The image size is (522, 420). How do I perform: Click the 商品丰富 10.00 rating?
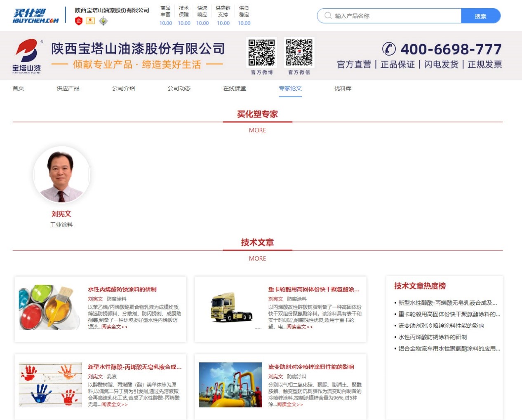click(x=166, y=16)
